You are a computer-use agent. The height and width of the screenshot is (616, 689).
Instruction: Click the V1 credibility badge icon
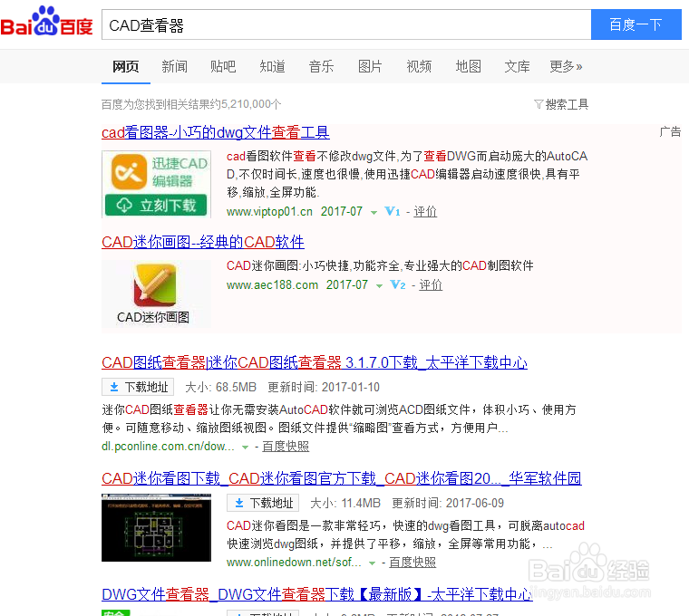pyautogui.click(x=393, y=212)
